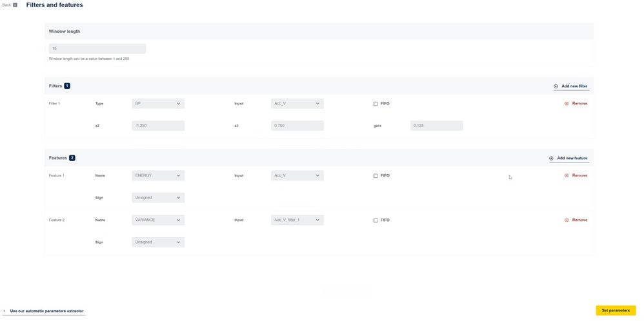Click Feature 2 remove icon
The width and height of the screenshot is (644, 321).
click(567, 220)
